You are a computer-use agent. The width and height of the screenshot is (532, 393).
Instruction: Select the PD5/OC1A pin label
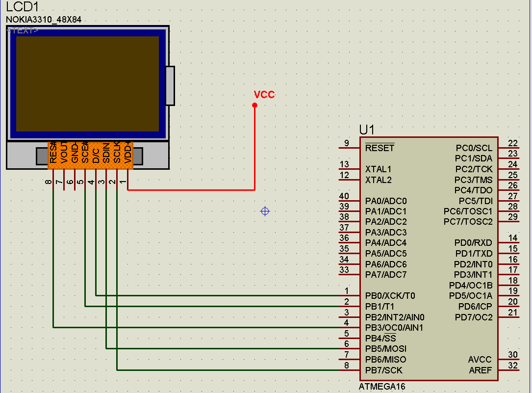click(471, 296)
